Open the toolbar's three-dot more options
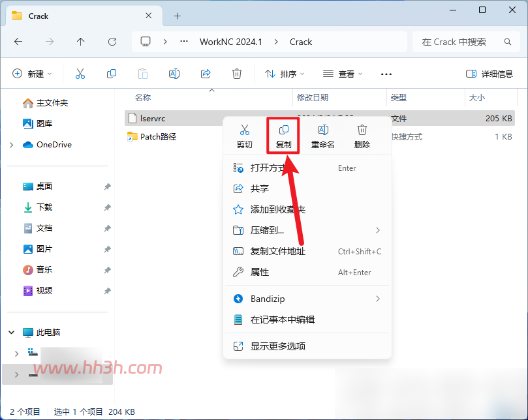The width and height of the screenshot is (528, 420). pos(386,74)
